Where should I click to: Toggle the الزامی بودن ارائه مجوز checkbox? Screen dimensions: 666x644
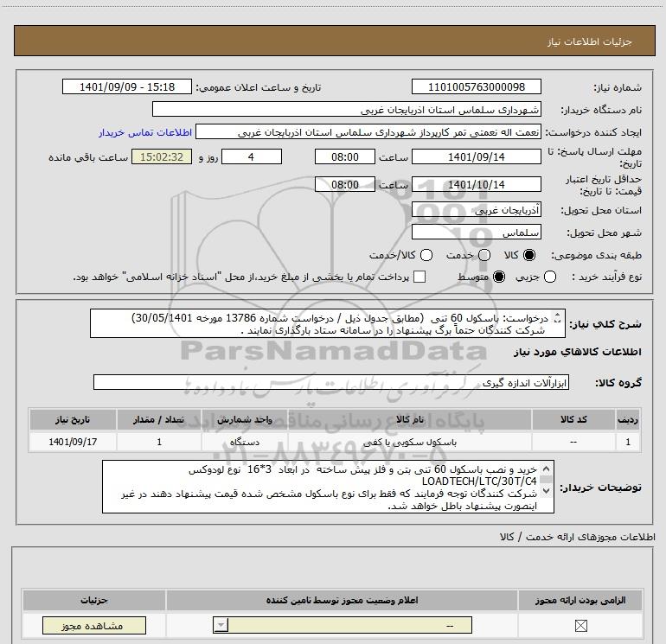point(580,626)
